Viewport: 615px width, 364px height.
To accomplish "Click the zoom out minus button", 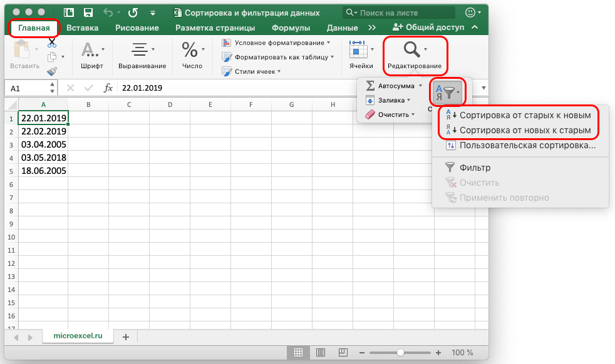I will pos(361,353).
